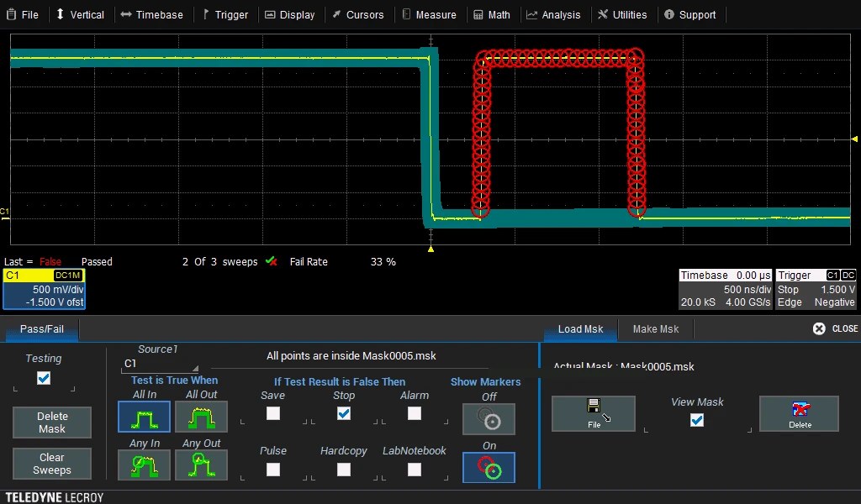
Task: Open the Timebase menu
Action: [x=152, y=15]
